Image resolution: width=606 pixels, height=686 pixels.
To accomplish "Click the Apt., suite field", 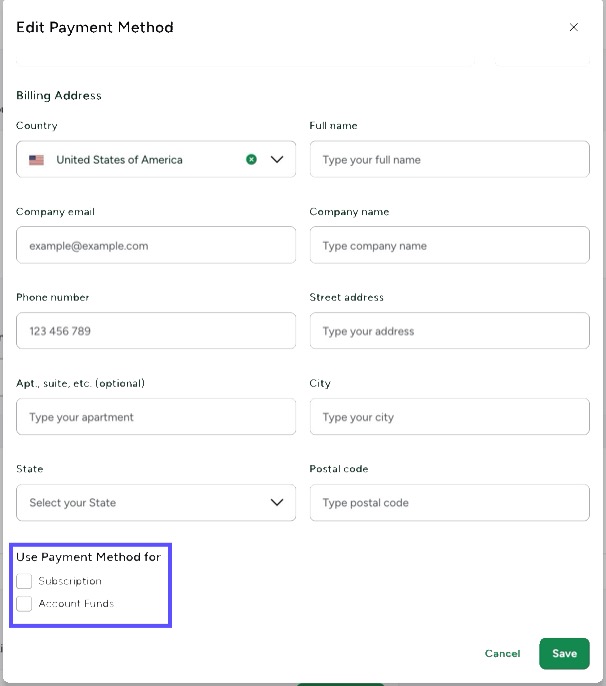I will click(156, 417).
